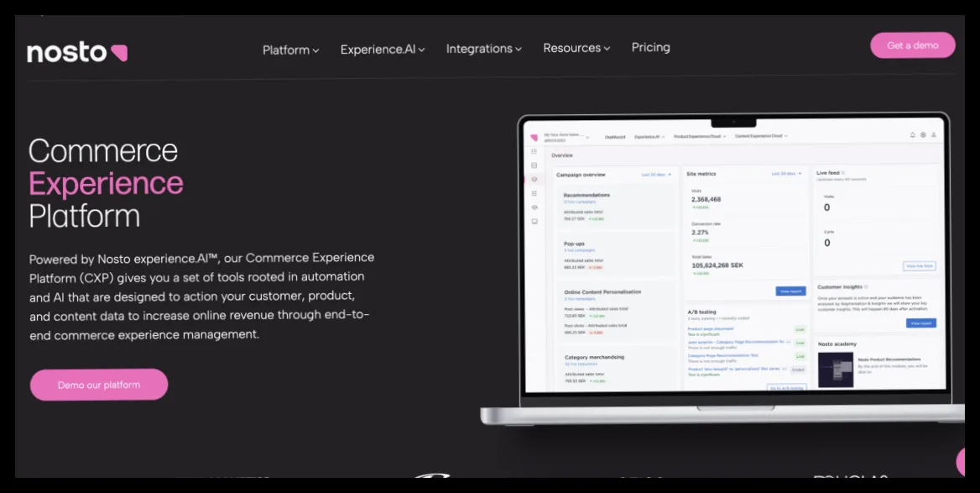Click View report under Site metrics
Viewport: 980px width, 493px height.
coord(790,291)
